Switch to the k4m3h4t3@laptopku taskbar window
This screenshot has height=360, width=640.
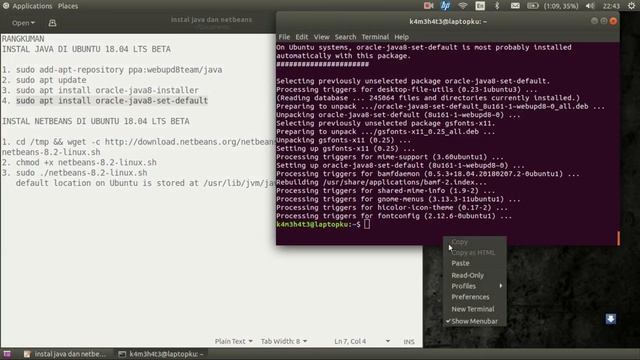pyautogui.click(x=161, y=354)
